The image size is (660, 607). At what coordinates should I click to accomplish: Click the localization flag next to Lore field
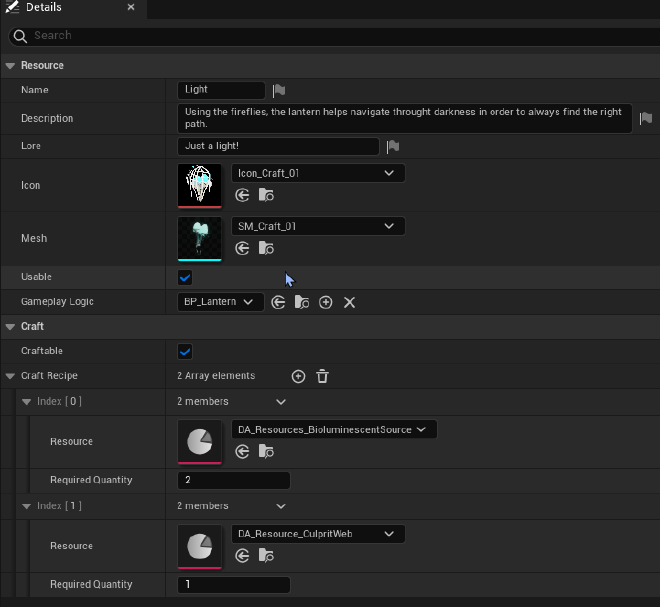[x=393, y=146]
